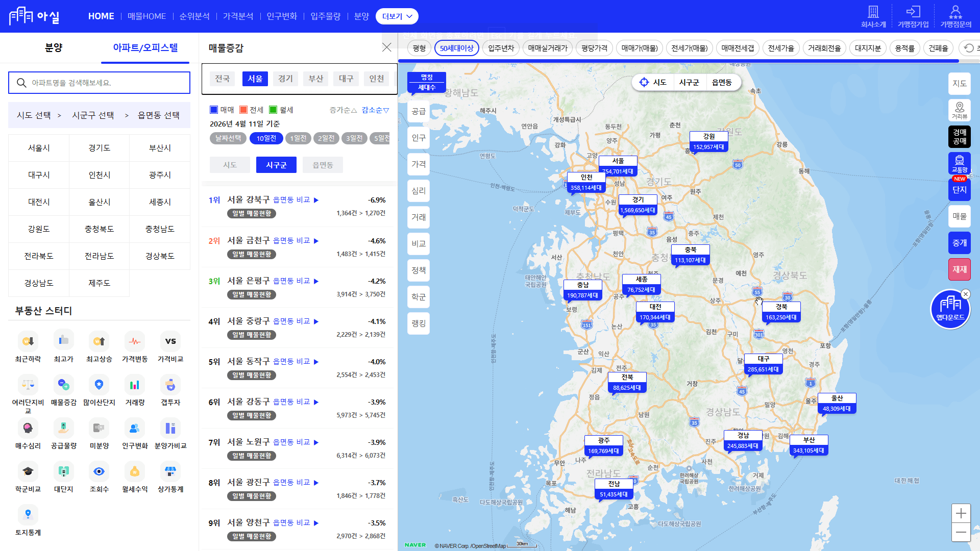
Task: Click the 거래량 bar chart icon
Action: tap(135, 385)
